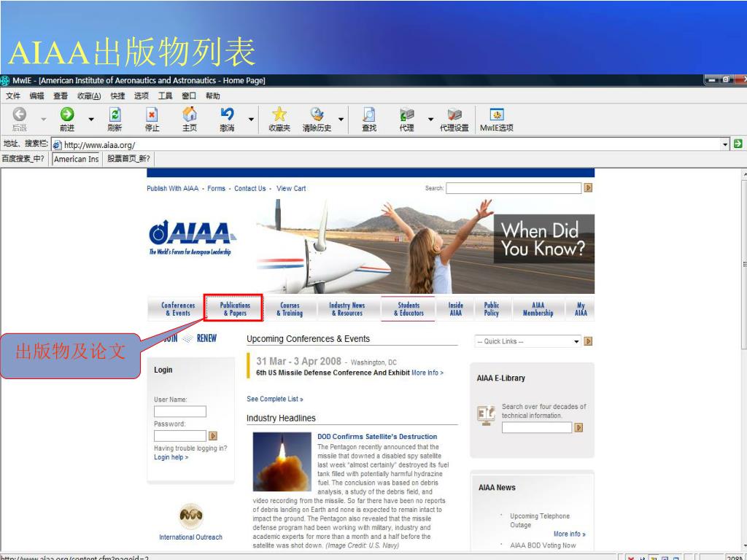Open the 选项 menu
Screen dimensions: 747x560
pos(142,96)
